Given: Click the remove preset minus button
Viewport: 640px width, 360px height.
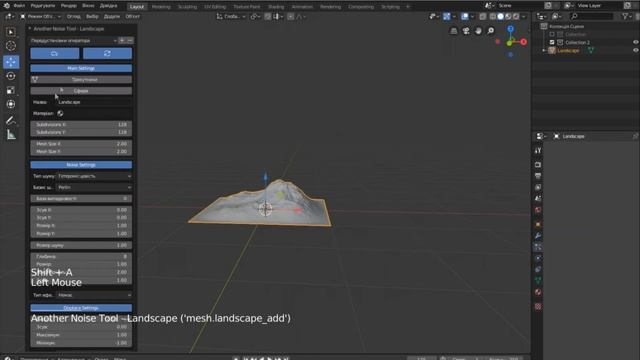Looking at the screenshot, I should click(130, 40).
